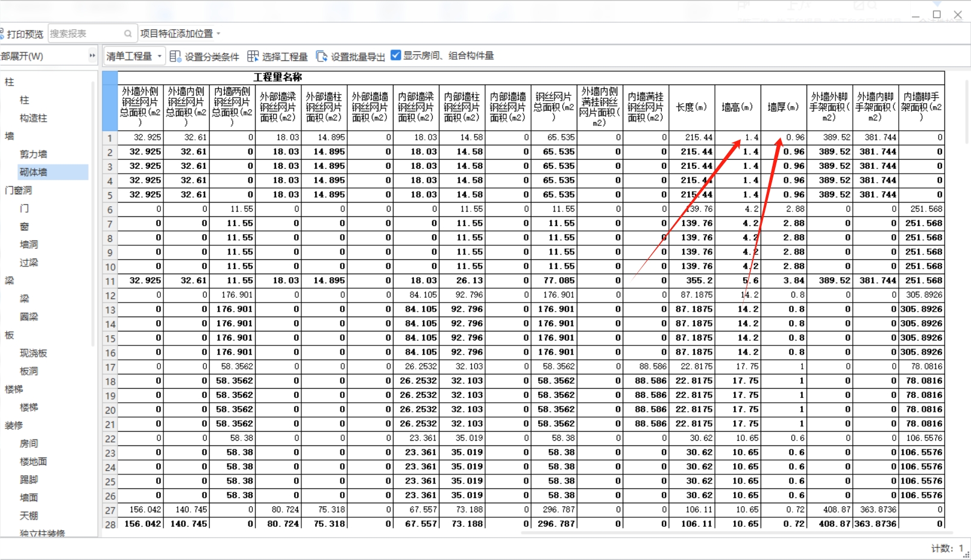Select 楼地面 in the left tree
The image size is (971, 560).
pyautogui.click(x=33, y=462)
